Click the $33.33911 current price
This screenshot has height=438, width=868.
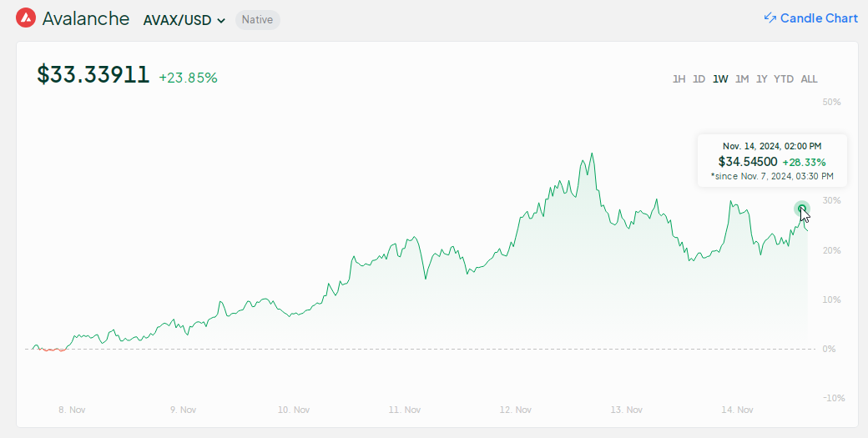(x=93, y=75)
